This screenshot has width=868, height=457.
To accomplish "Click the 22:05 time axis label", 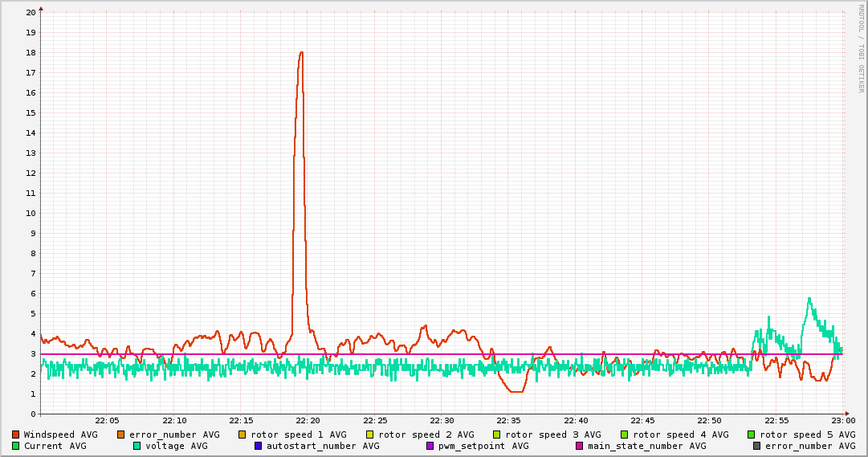I will (x=108, y=421).
